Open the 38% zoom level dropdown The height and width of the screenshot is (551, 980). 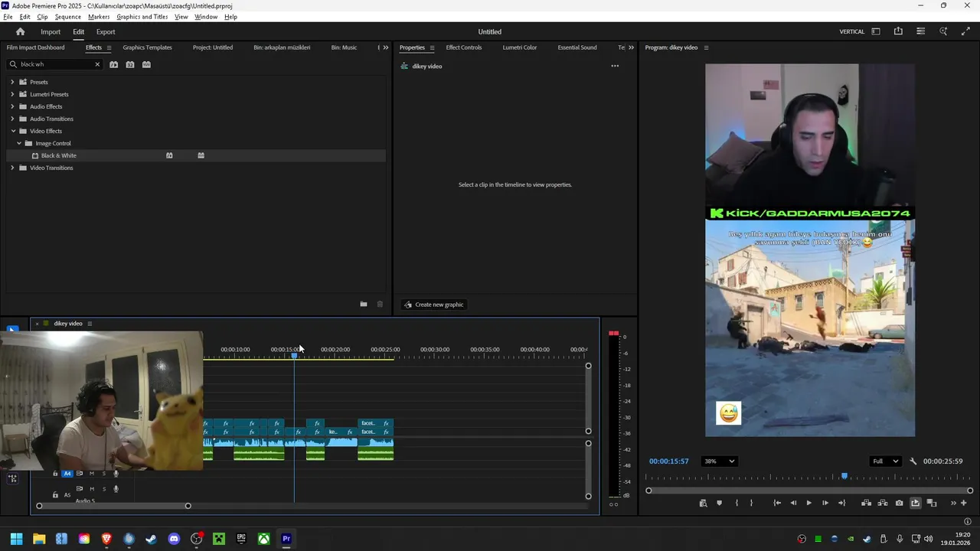[x=720, y=461]
